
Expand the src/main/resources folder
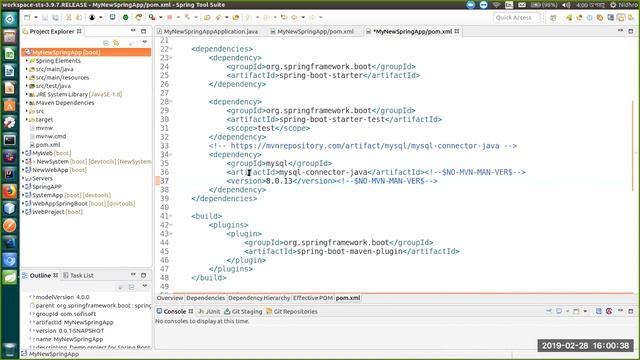point(27,77)
